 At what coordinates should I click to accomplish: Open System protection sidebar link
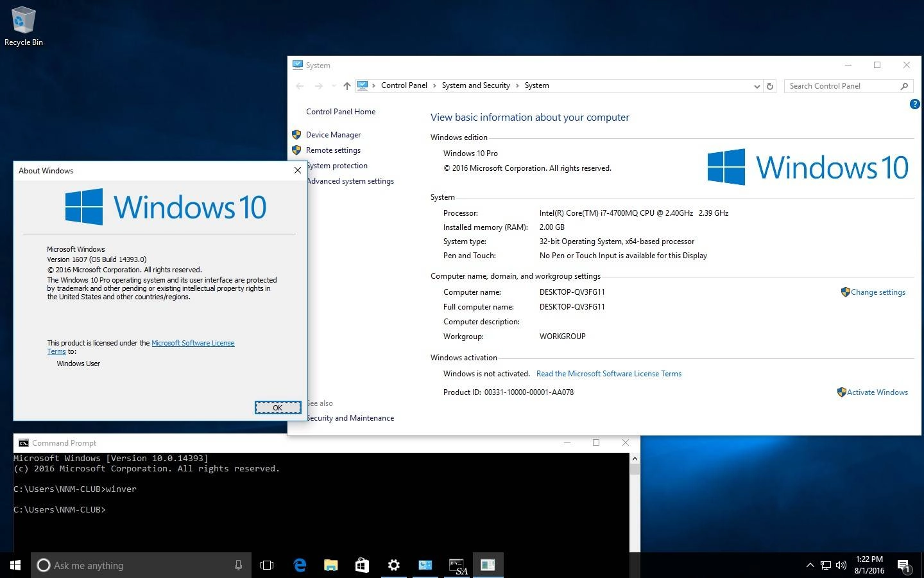338,166
